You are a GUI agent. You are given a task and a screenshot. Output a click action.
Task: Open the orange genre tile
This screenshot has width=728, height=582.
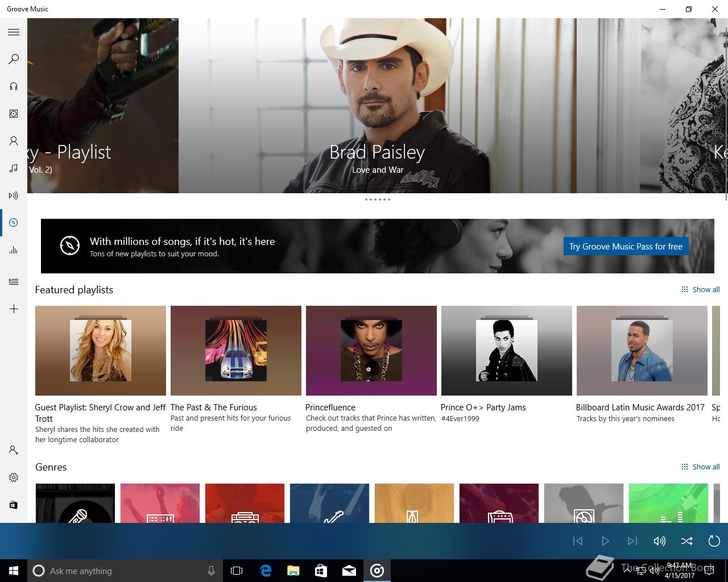414,503
